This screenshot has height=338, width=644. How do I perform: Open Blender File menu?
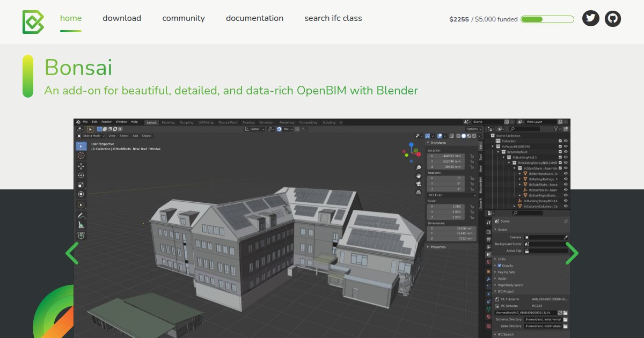click(x=85, y=122)
